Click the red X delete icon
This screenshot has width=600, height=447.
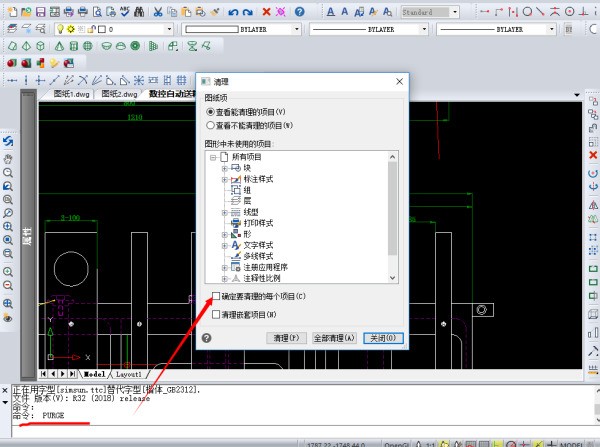tap(268, 12)
